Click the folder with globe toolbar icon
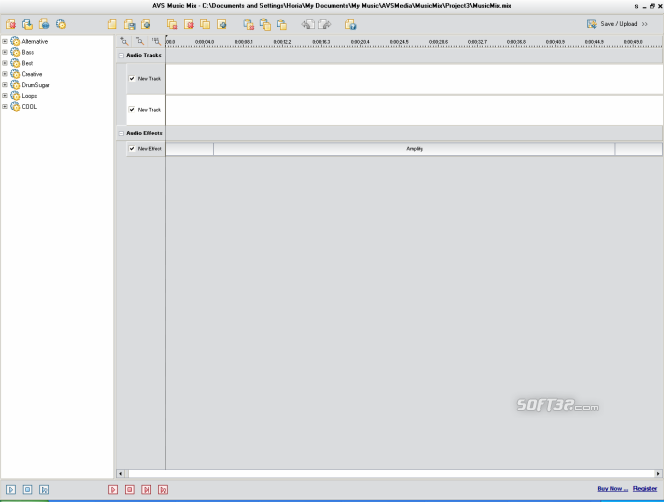 click(x=44, y=24)
